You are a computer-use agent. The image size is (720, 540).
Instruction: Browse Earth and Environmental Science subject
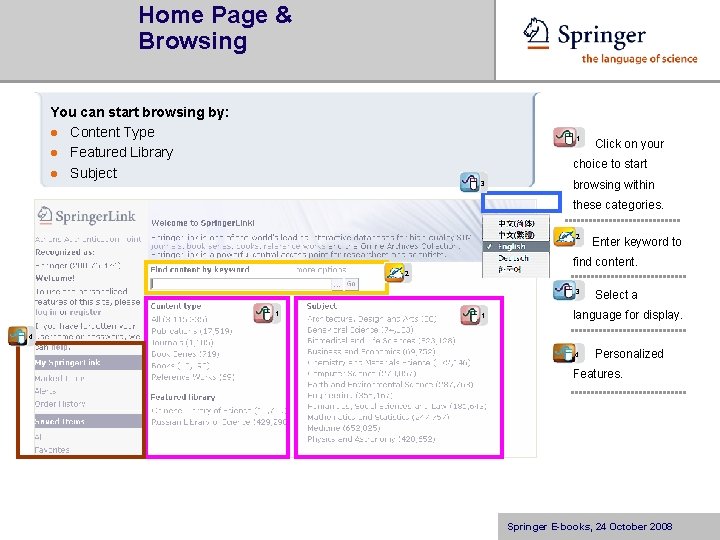tap(390, 385)
